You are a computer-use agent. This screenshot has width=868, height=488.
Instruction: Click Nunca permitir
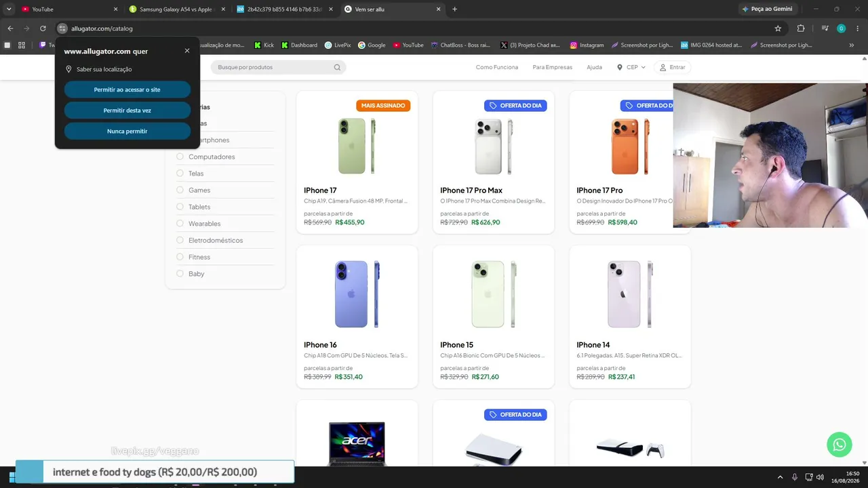pos(127,131)
